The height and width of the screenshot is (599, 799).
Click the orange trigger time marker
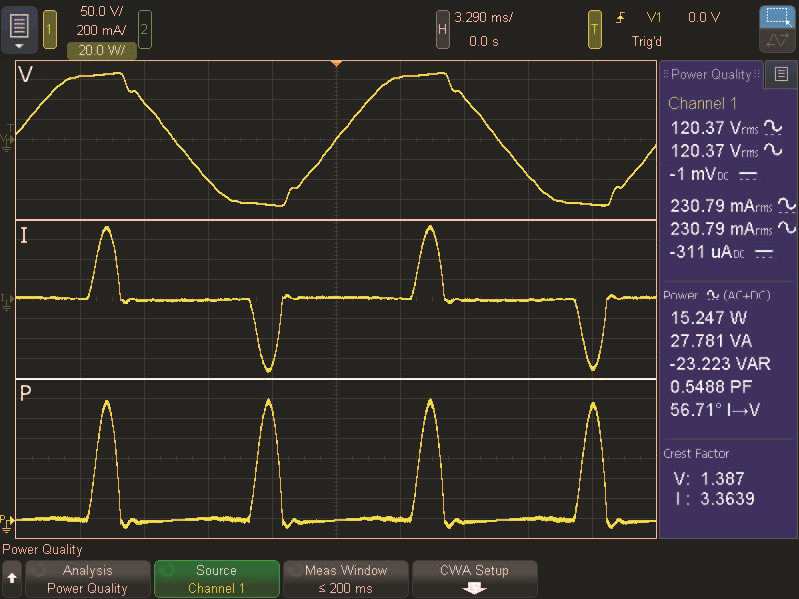tap(336, 64)
